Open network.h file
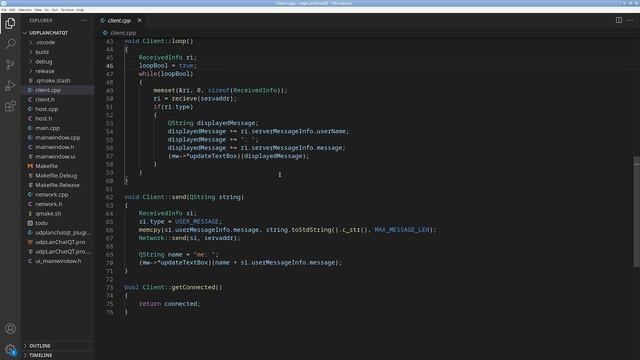 pos(58,204)
